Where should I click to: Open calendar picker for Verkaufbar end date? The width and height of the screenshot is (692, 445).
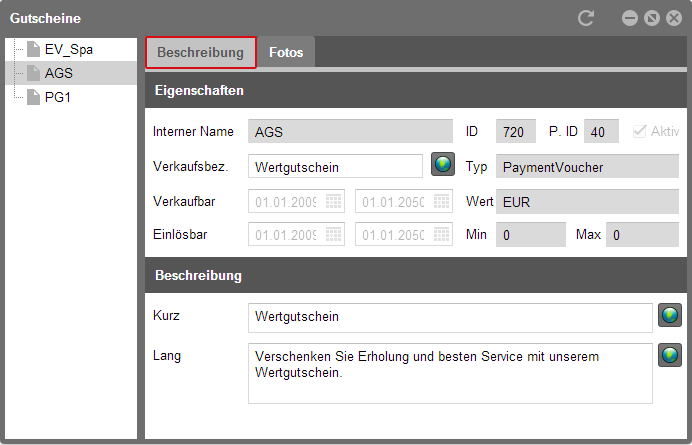441,202
